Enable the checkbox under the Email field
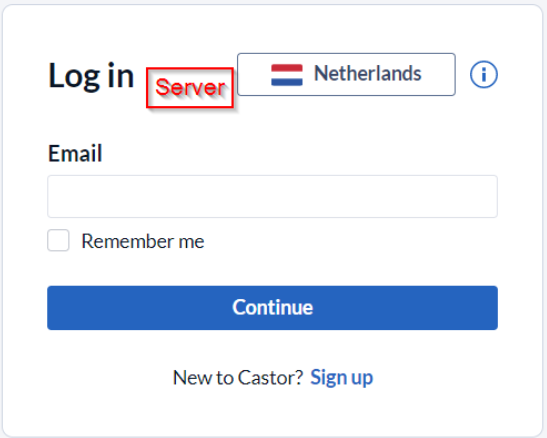 [58, 240]
